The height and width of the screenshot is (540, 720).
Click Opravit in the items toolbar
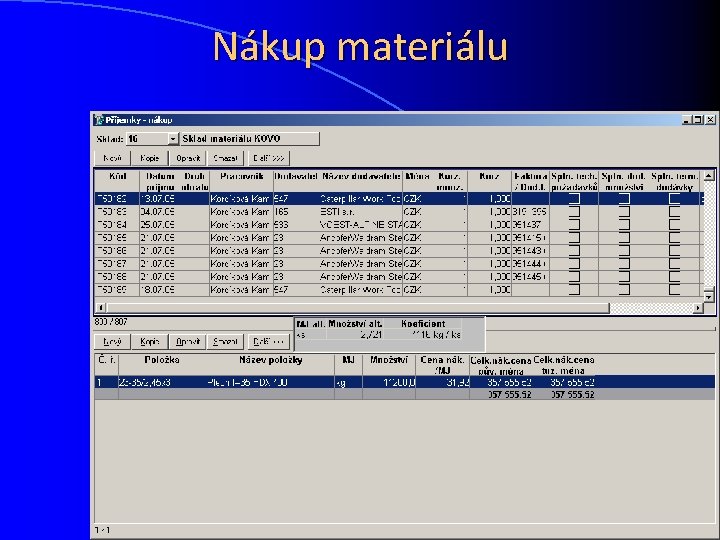click(x=188, y=342)
